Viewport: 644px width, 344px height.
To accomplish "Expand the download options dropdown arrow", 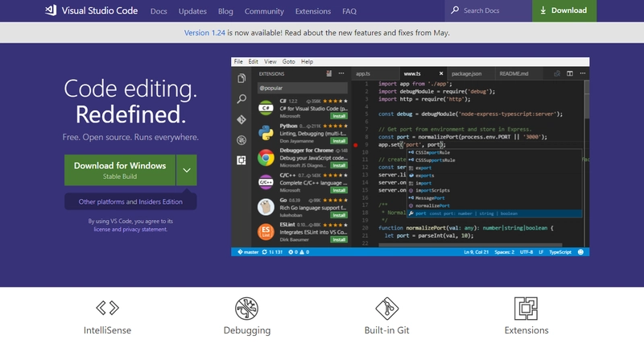I will tap(186, 170).
